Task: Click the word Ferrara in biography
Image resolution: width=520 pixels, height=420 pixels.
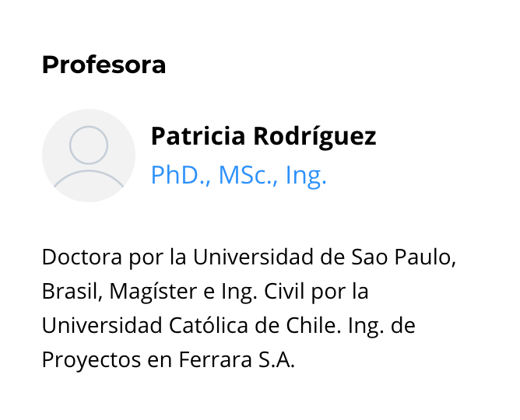Action: (216, 359)
